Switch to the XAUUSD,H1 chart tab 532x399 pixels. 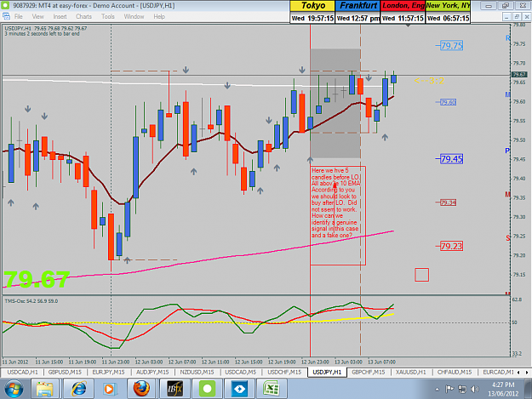pos(410,372)
